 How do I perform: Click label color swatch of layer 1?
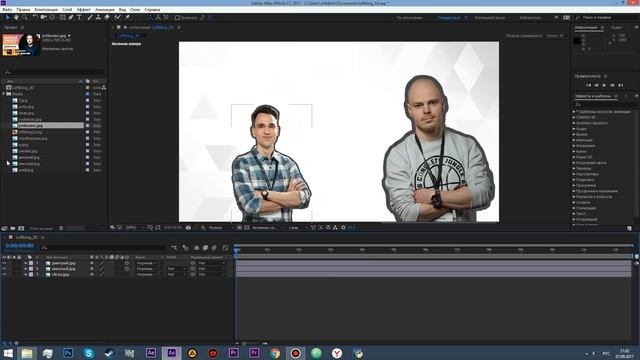(31, 263)
